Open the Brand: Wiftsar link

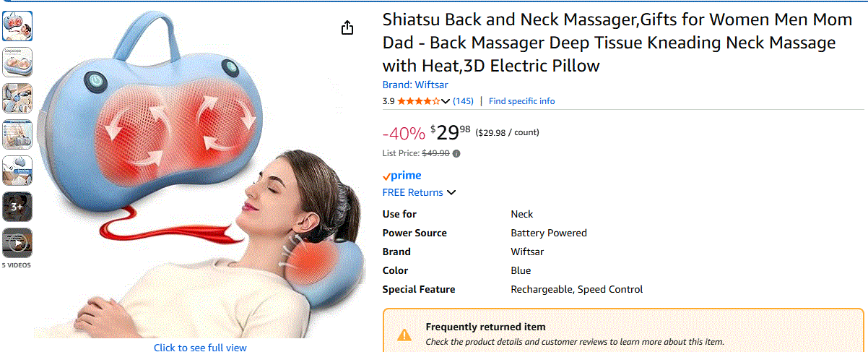[415, 85]
